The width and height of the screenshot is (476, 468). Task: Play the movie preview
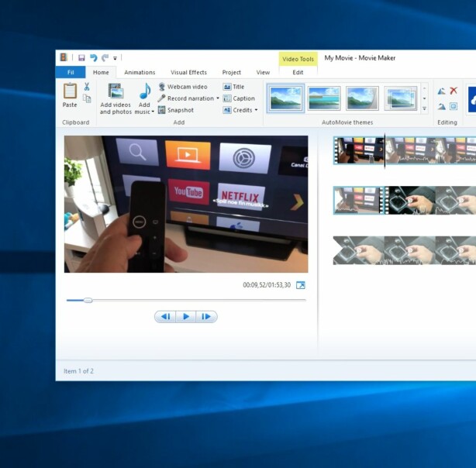(x=186, y=317)
